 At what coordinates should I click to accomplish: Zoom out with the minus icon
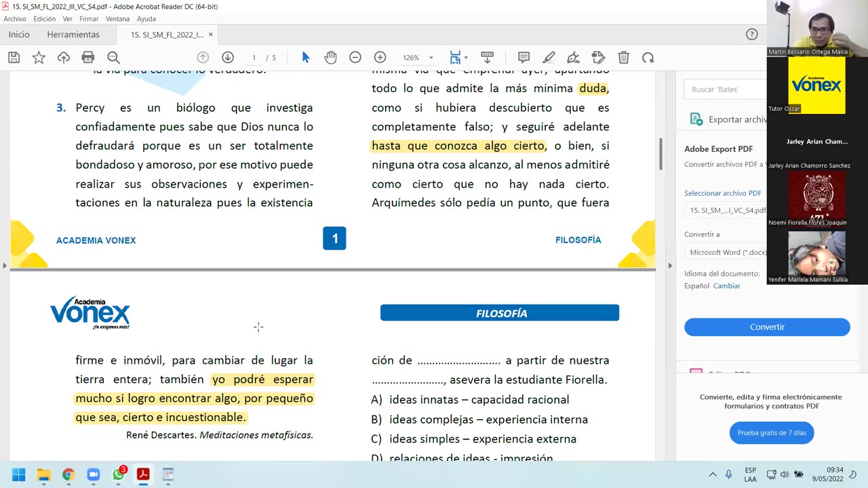(355, 58)
